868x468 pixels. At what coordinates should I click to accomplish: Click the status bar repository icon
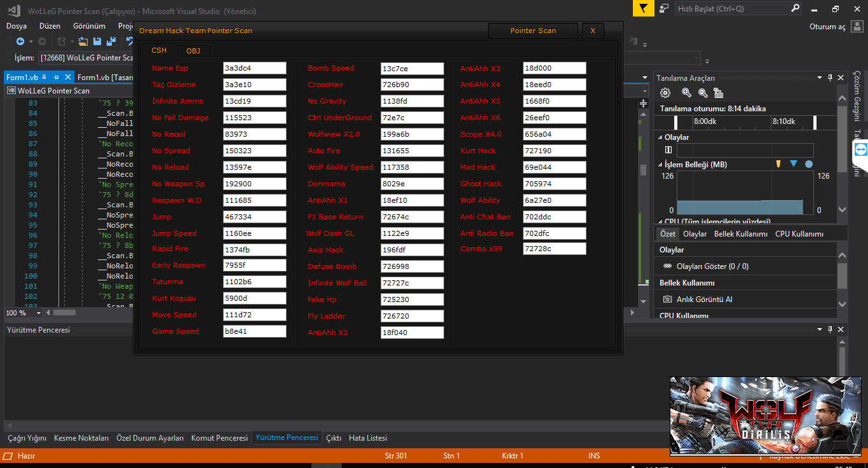[8, 456]
